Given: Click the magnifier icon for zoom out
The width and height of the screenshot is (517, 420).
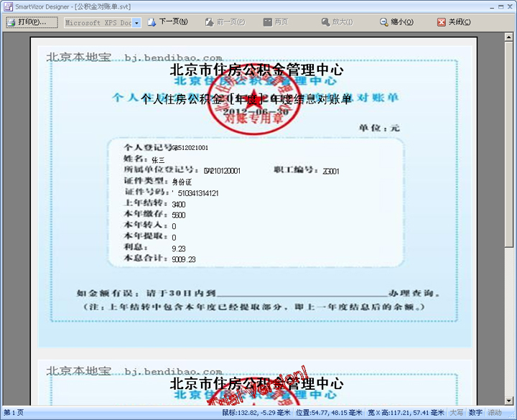Looking at the screenshot, I should [383, 22].
